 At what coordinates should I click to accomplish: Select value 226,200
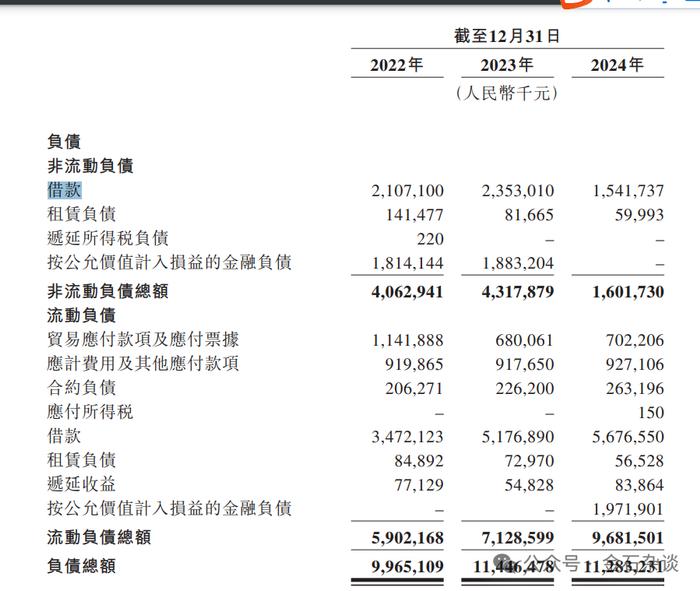tap(524, 389)
